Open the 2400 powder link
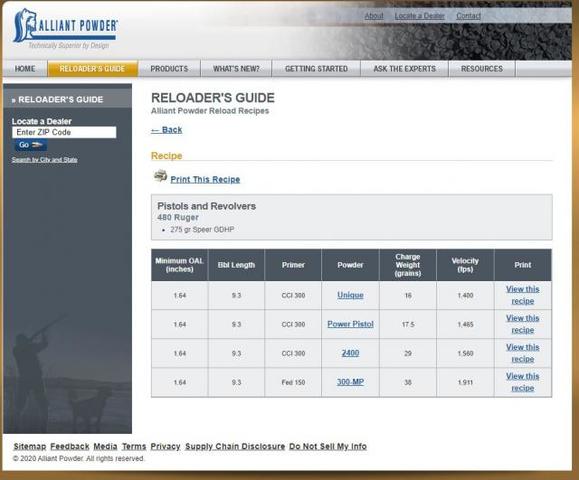The width and height of the screenshot is (579, 480). click(x=350, y=353)
